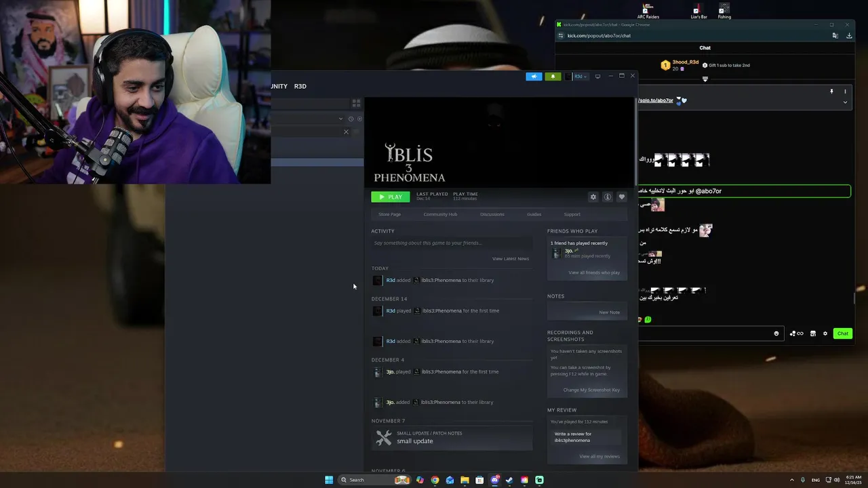Viewport: 868px width, 488px height.
Task: Open Windows Start menu
Action: point(329,480)
